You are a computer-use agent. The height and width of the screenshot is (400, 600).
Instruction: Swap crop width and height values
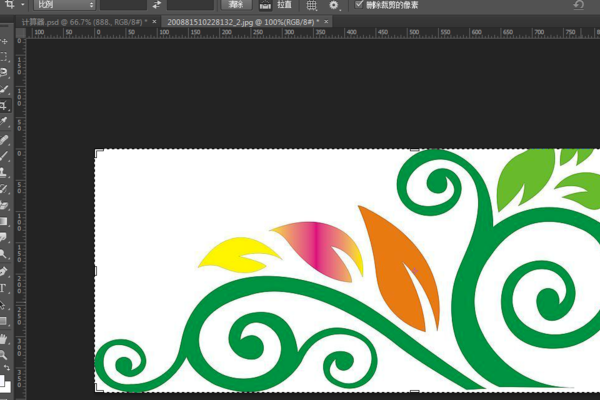point(157,5)
